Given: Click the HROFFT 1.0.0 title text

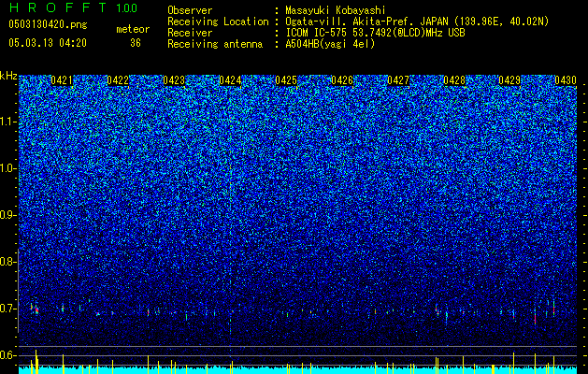Looking at the screenshot, I should pyautogui.click(x=73, y=7).
